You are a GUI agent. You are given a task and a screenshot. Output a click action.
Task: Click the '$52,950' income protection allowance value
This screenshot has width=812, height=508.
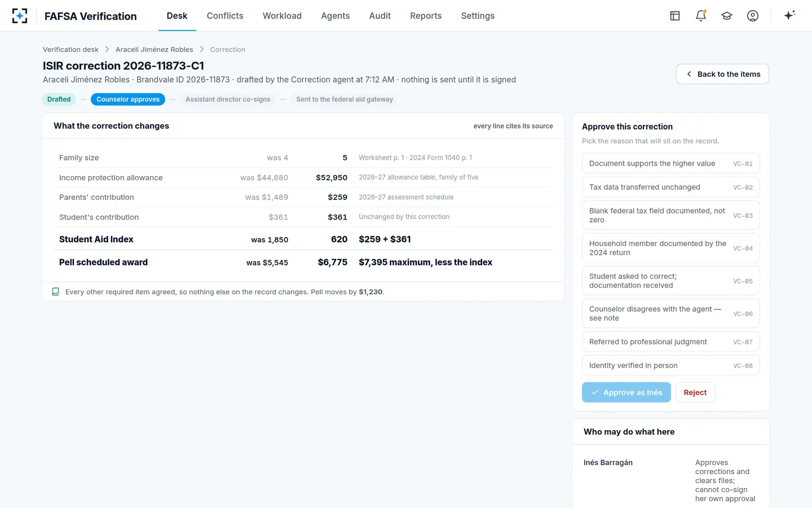[332, 178]
